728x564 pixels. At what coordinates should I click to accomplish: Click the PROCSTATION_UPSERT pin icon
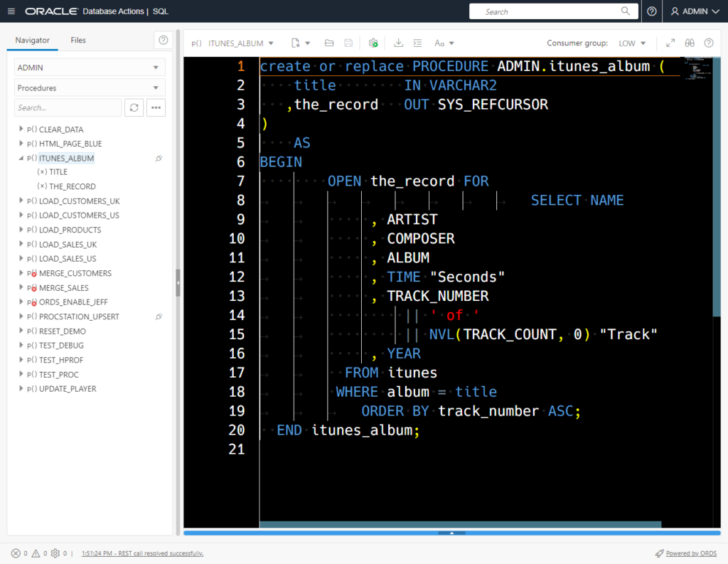tap(159, 316)
